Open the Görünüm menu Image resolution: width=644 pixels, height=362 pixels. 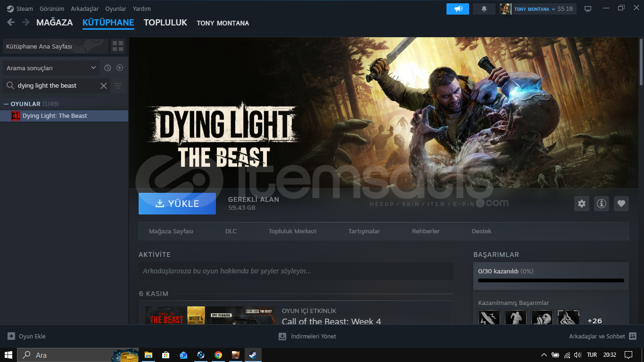(x=52, y=9)
